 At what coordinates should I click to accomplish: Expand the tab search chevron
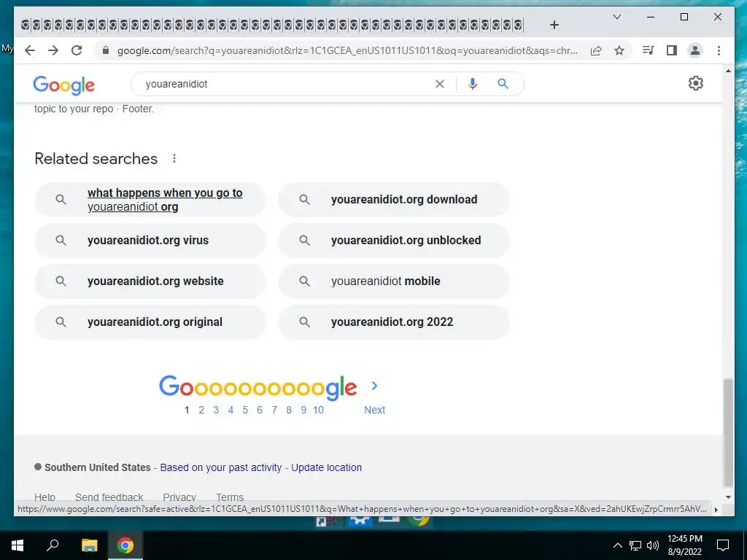click(x=617, y=17)
